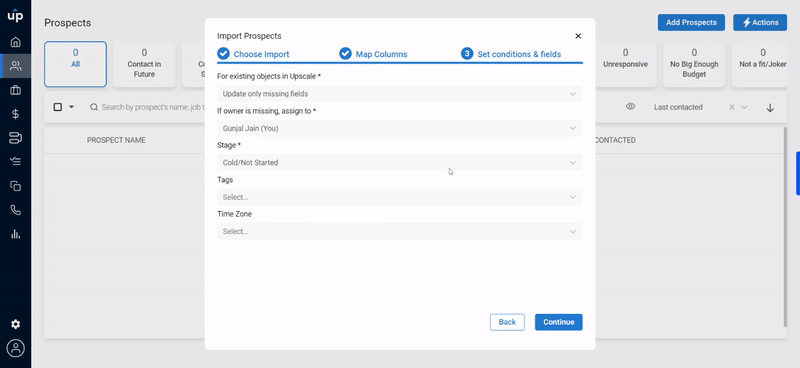The image size is (800, 368).
Task: Click the search magnifier icon
Action: (x=94, y=107)
